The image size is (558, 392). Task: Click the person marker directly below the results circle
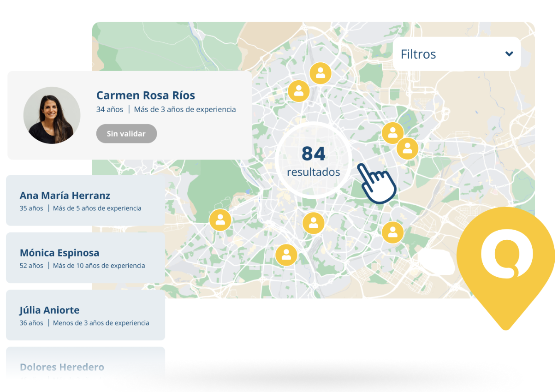pos(314,223)
